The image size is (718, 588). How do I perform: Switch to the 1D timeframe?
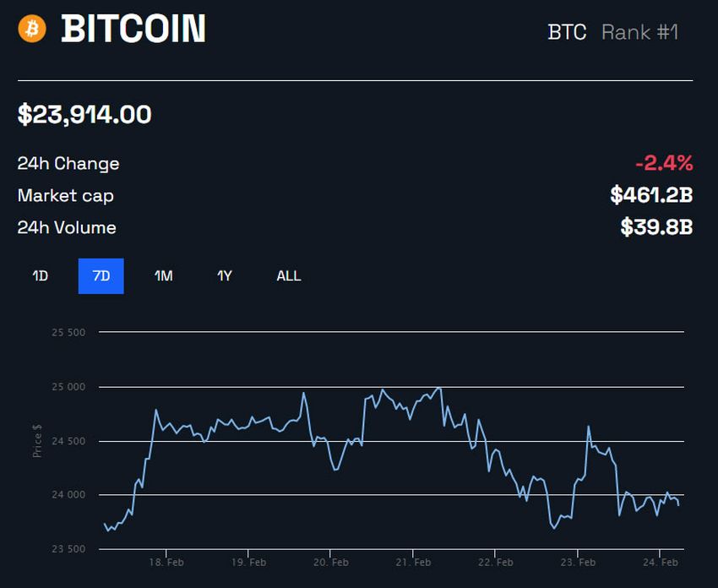[39, 275]
